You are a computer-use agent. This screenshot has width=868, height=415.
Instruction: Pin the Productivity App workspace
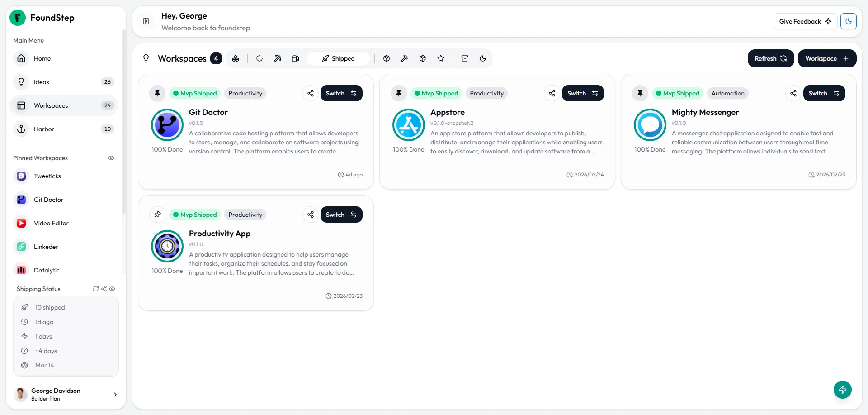[x=157, y=215]
